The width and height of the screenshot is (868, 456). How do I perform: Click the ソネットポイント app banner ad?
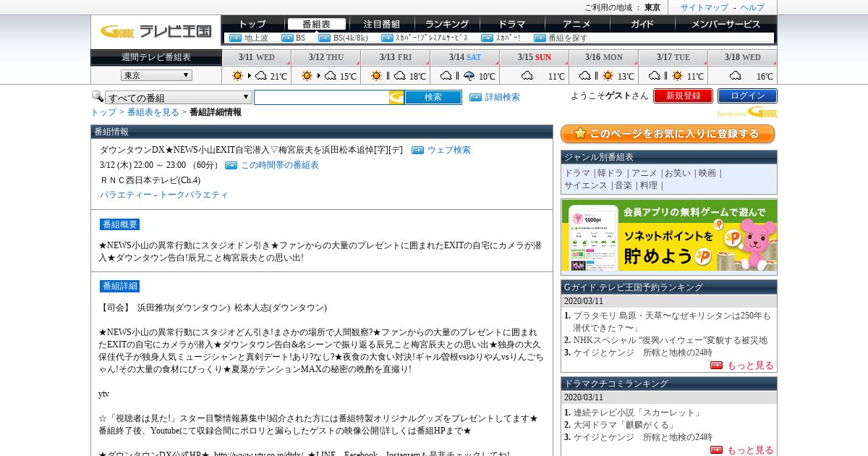coord(669,237)
